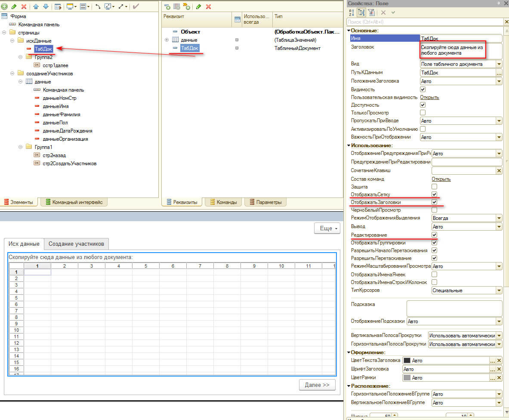The width and height of the screenshot is (509, 420).
Task: Open the Вид dropdown list
Action: pyautogui.click(x=499, y=64)
